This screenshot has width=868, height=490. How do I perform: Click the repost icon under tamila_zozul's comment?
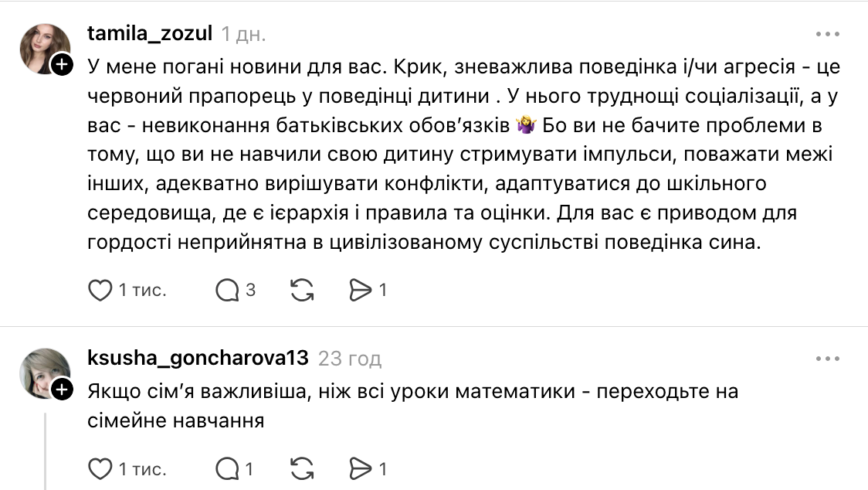(301, 289)
